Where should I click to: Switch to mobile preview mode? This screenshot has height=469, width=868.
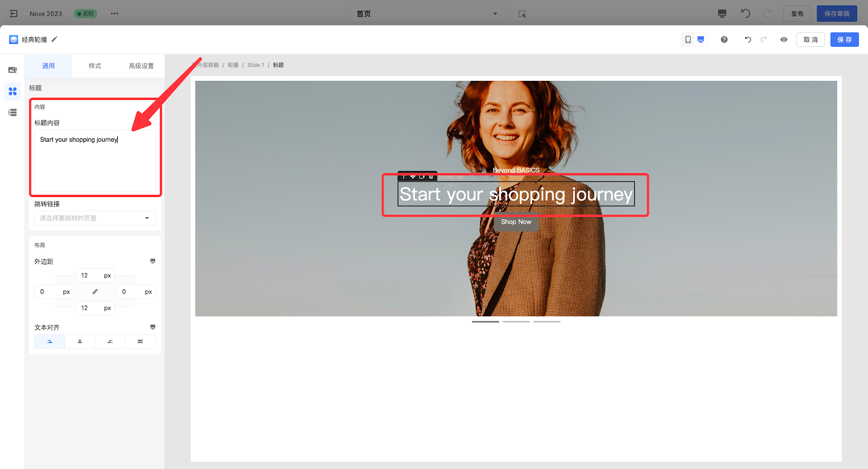click(688, 40)
